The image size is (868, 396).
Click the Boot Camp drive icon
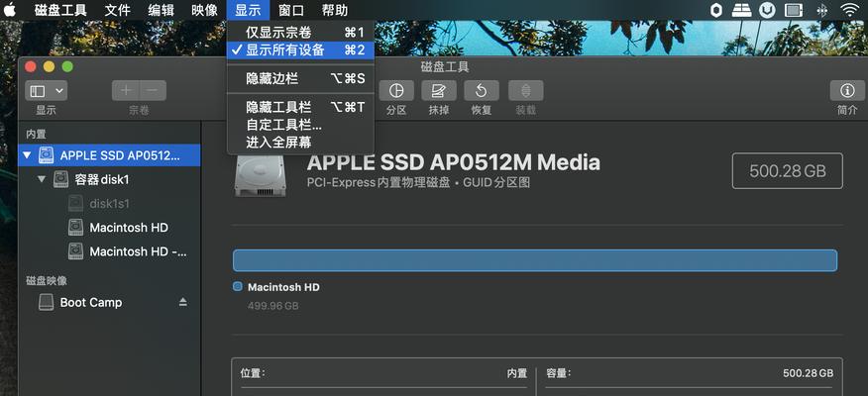[x=46, y=302]
